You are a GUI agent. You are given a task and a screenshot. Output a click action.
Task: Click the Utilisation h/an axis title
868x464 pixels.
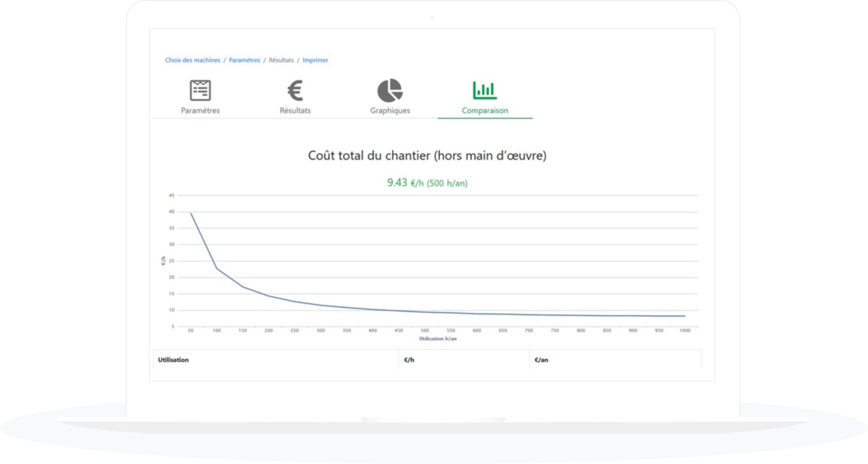coord(438,338)
